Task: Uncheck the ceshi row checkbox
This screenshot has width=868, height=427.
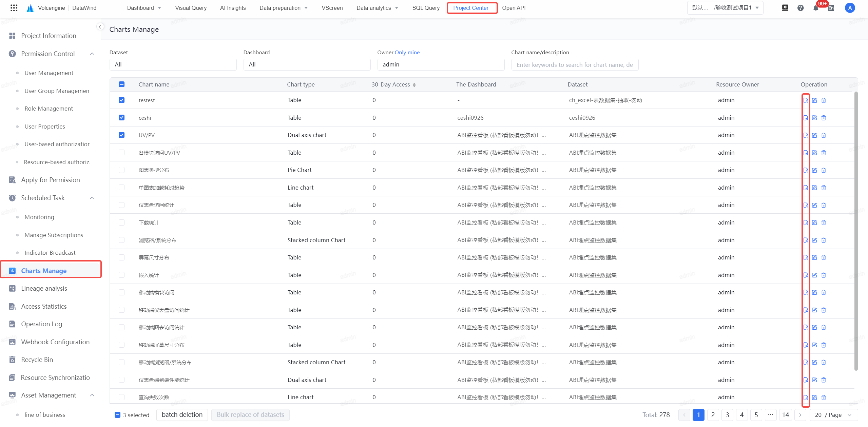Action: click(121, 117)
